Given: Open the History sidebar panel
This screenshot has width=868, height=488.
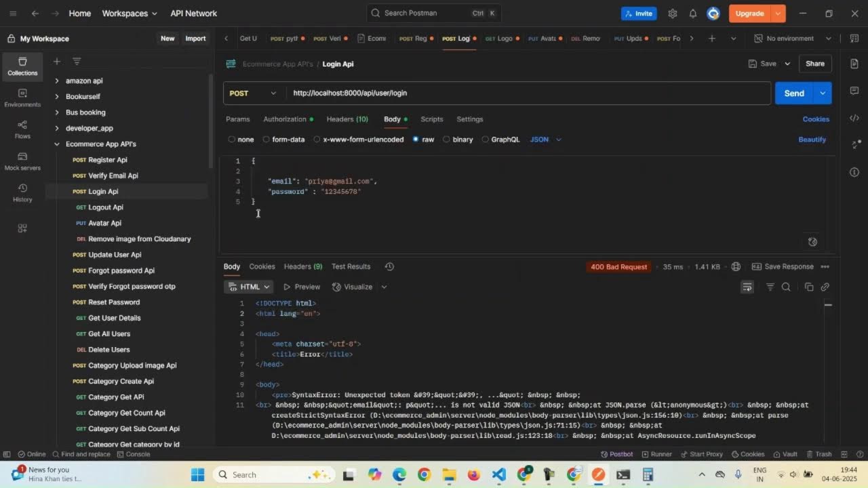Looking at the screenshot, I should 22,192.
